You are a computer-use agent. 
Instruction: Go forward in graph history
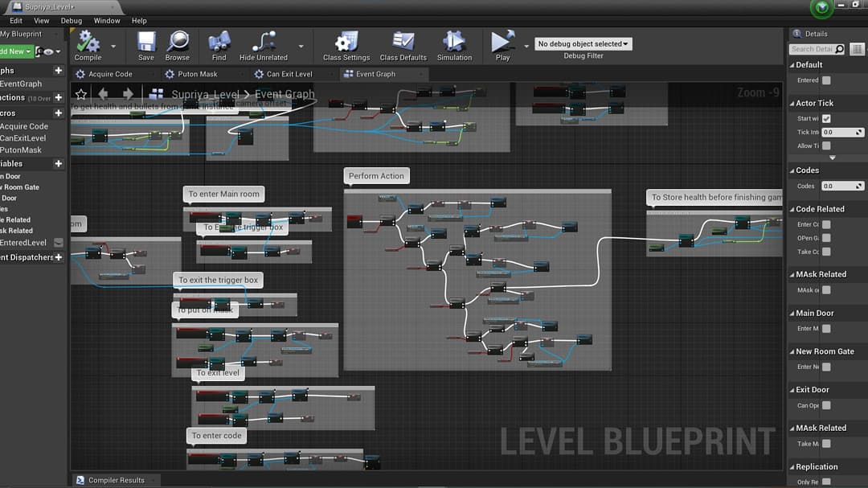point(128,94)
